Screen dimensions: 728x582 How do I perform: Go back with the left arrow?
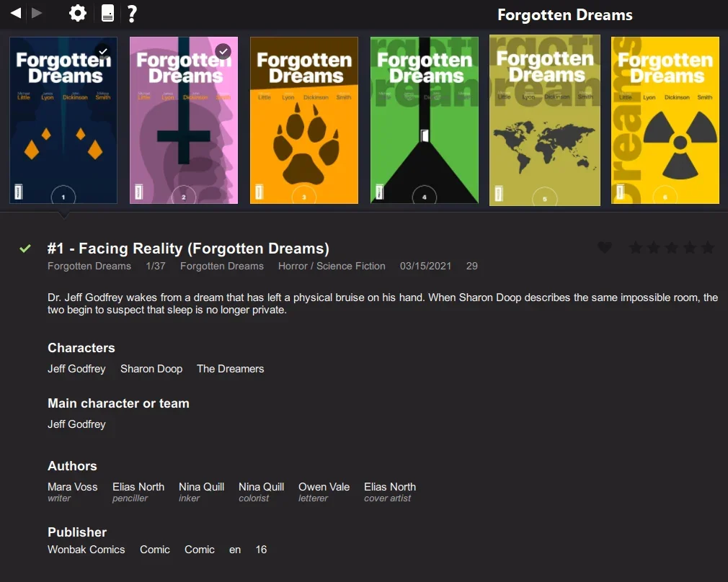[x=16, y=13]
